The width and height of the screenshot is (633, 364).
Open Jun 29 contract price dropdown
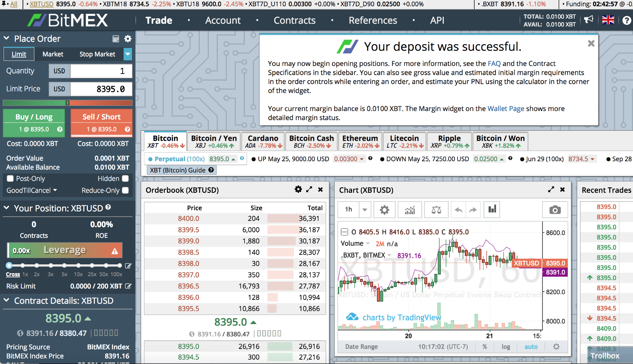593,159
